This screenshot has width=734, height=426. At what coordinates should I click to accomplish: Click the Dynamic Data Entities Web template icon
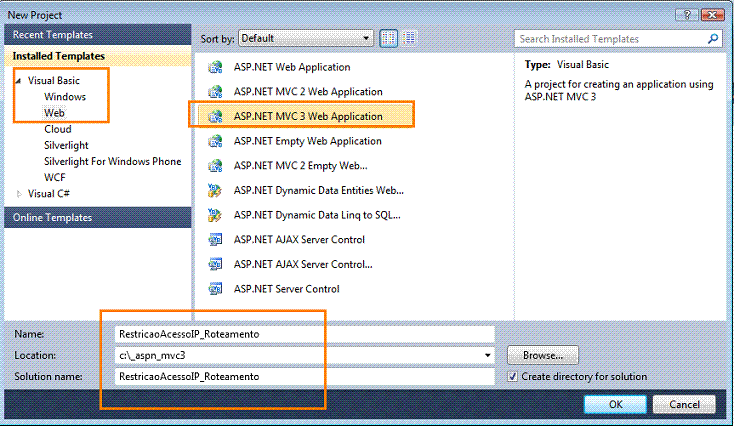215,191
